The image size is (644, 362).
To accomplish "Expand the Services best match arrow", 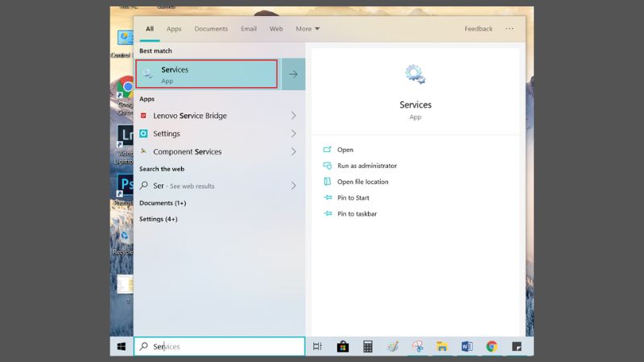I will pos(293,74).
